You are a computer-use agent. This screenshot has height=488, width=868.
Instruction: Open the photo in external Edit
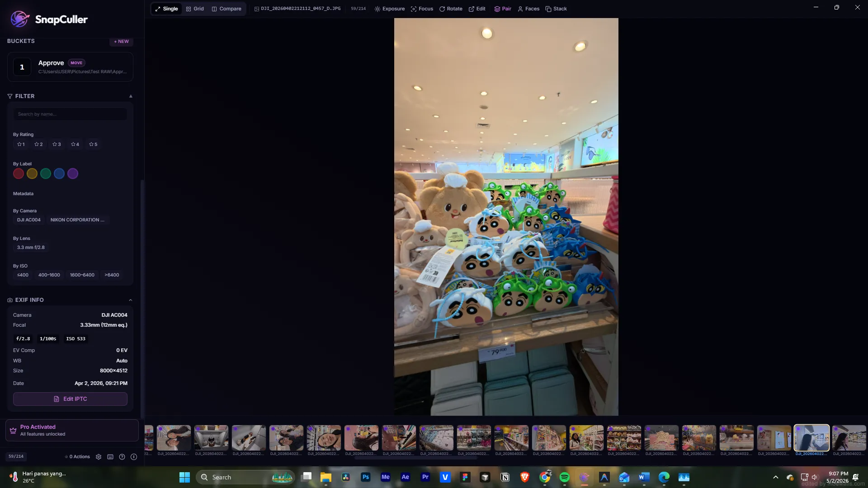(477, 9)
